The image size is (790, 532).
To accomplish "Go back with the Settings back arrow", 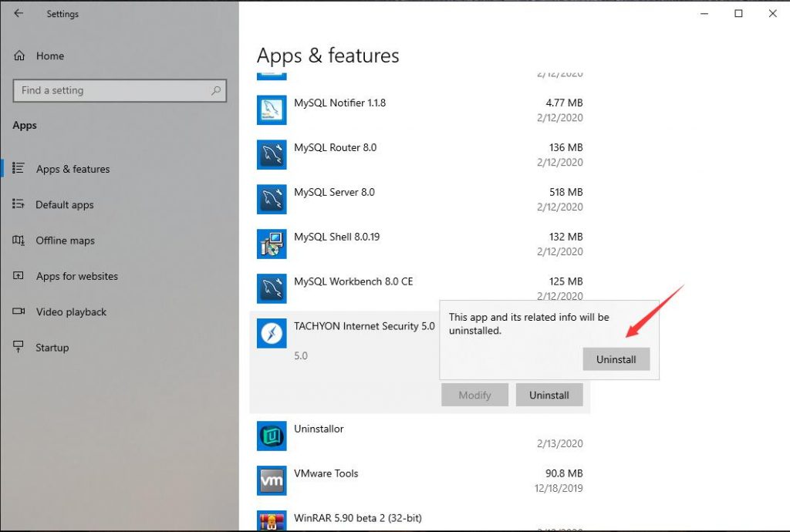I will [x=19, y=14].
